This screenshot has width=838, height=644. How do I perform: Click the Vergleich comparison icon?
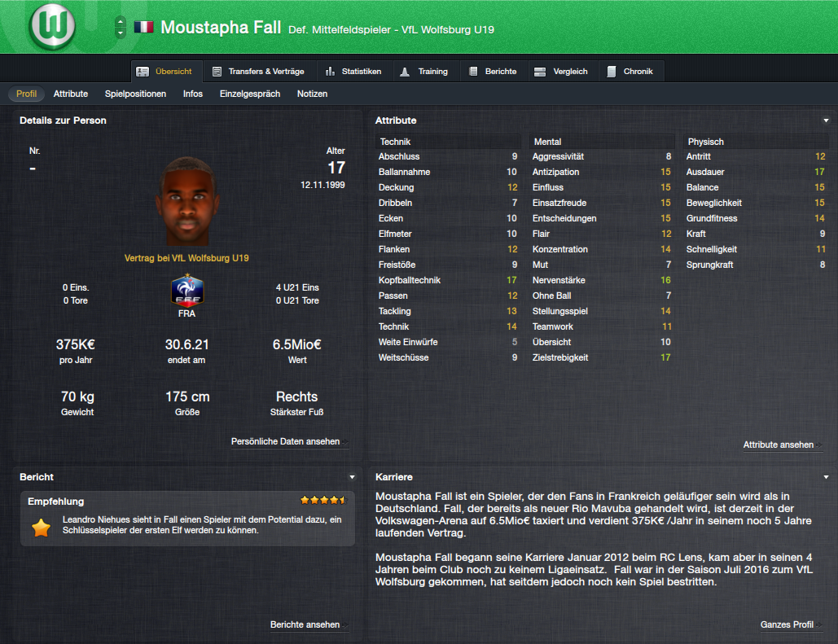click(x=540, y=72)
